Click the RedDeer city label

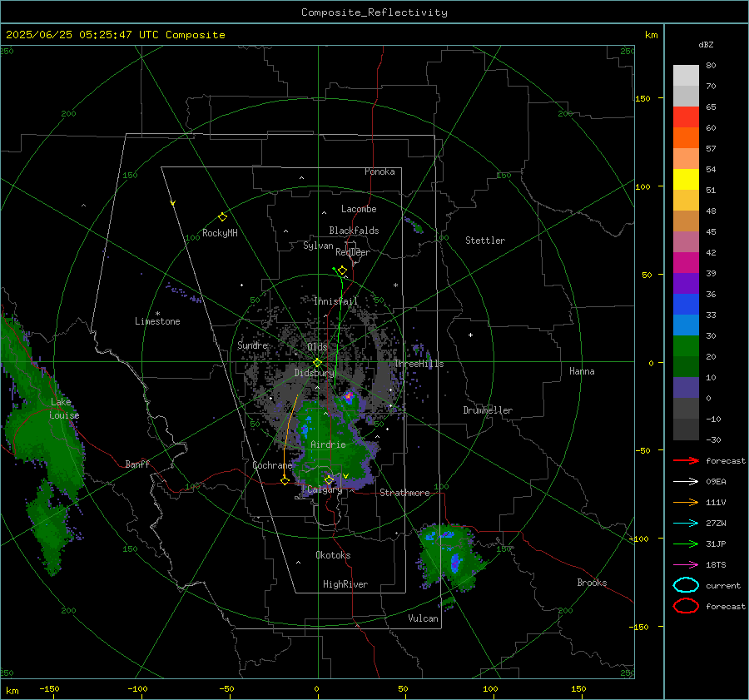point(353,252)
